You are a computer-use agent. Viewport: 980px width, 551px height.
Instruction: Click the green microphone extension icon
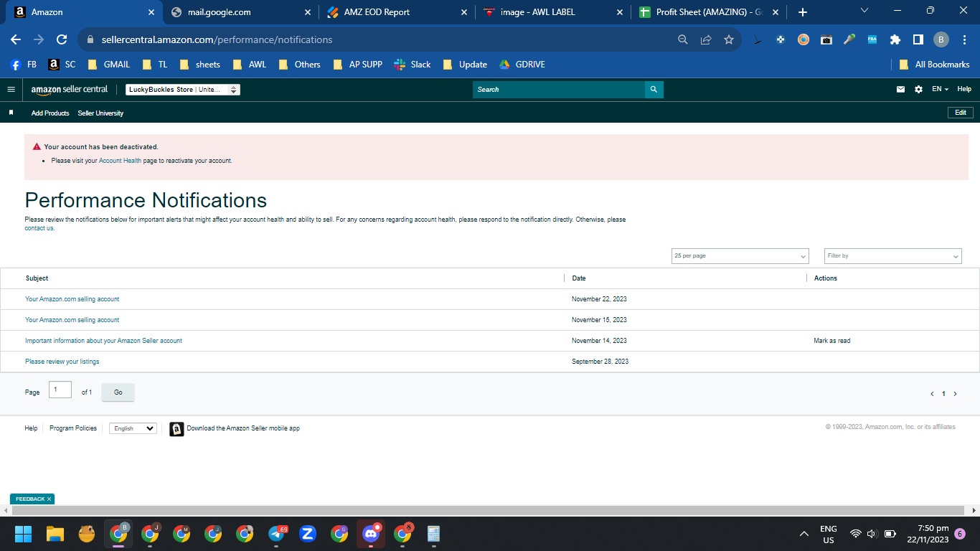tap(849, 40)
